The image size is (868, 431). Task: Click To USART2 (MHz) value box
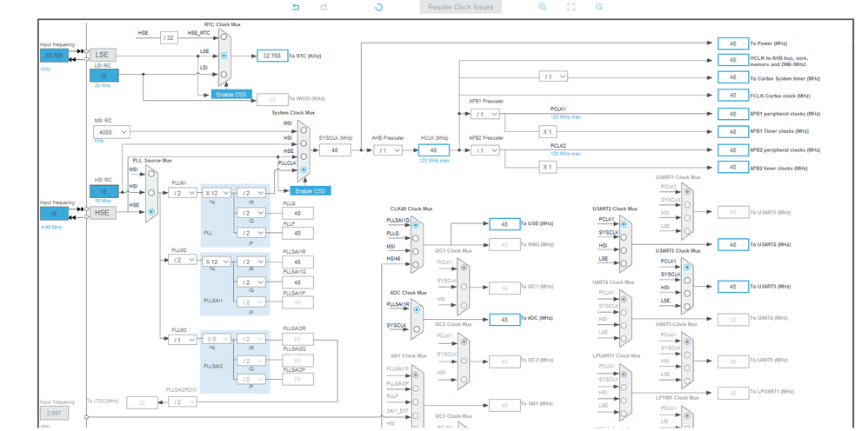pyautogui.click(x=733, y=244)
